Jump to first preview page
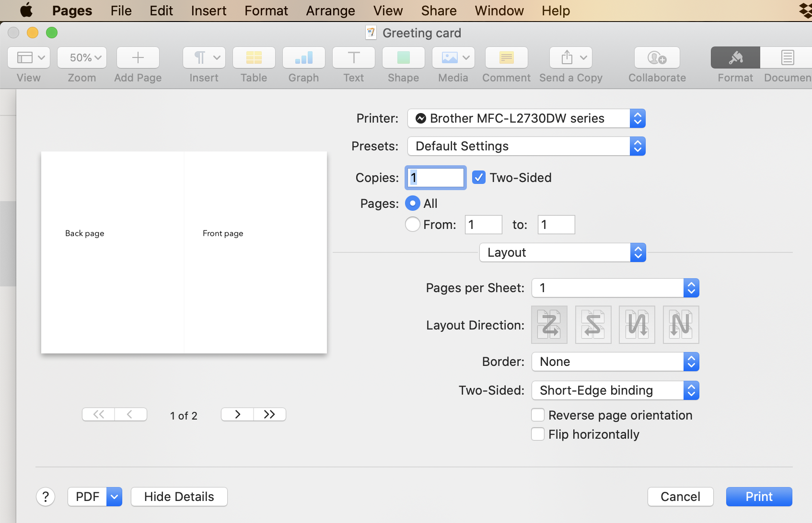 99,414
